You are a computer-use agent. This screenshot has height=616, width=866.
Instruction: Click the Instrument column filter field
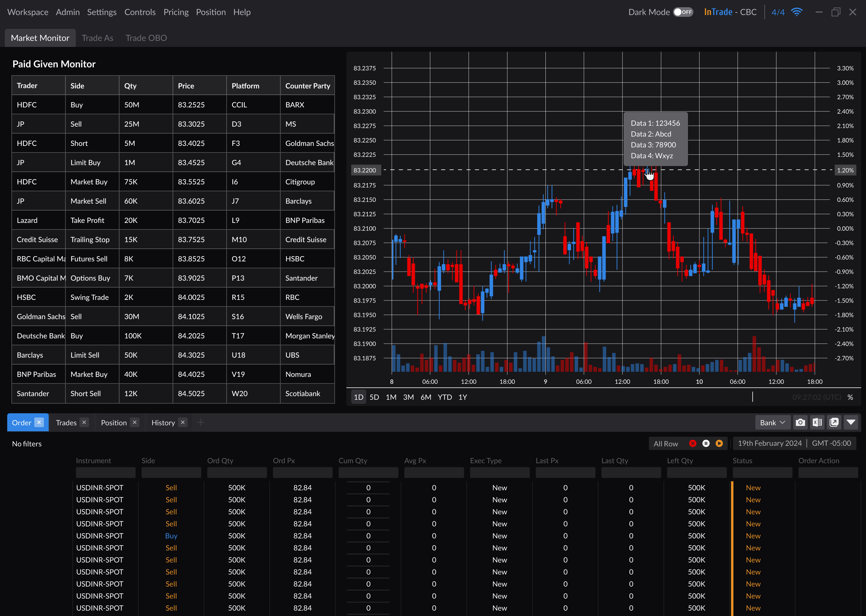coord(106,472)
